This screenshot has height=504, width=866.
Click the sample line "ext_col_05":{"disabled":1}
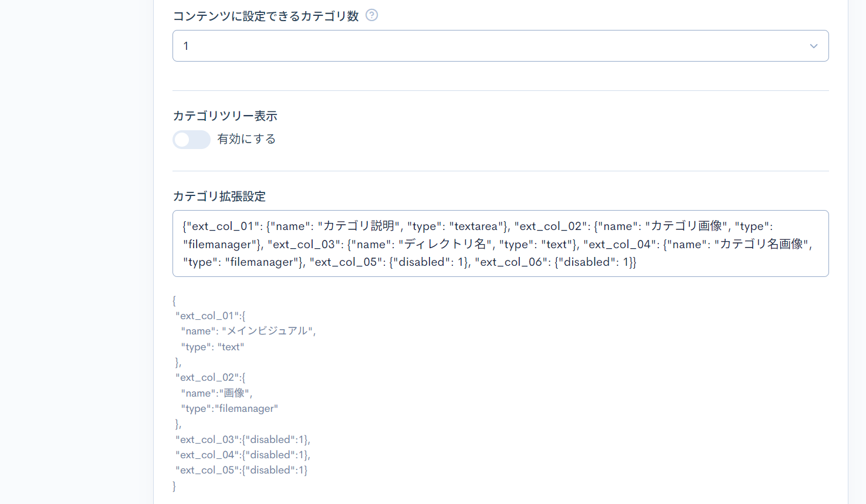[241, 470]
